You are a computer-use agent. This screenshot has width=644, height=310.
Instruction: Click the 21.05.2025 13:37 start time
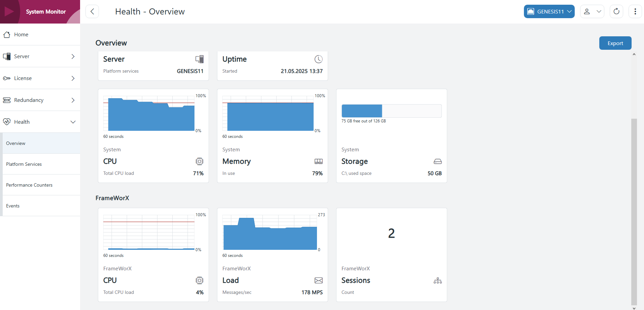tap(302, 71)
